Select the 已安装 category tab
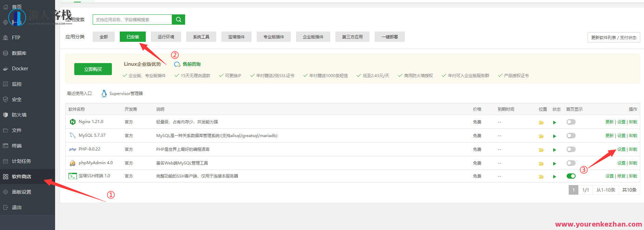 point(133,37)
